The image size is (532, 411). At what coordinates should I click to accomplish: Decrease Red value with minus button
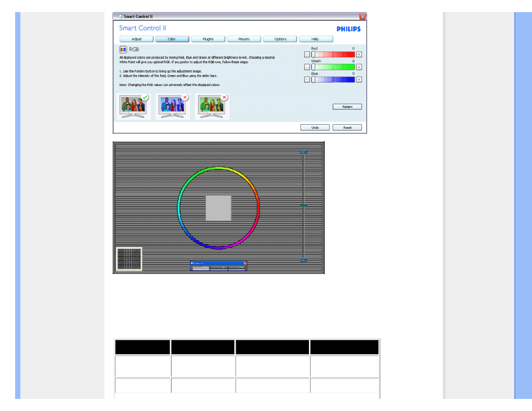point(307,54)
